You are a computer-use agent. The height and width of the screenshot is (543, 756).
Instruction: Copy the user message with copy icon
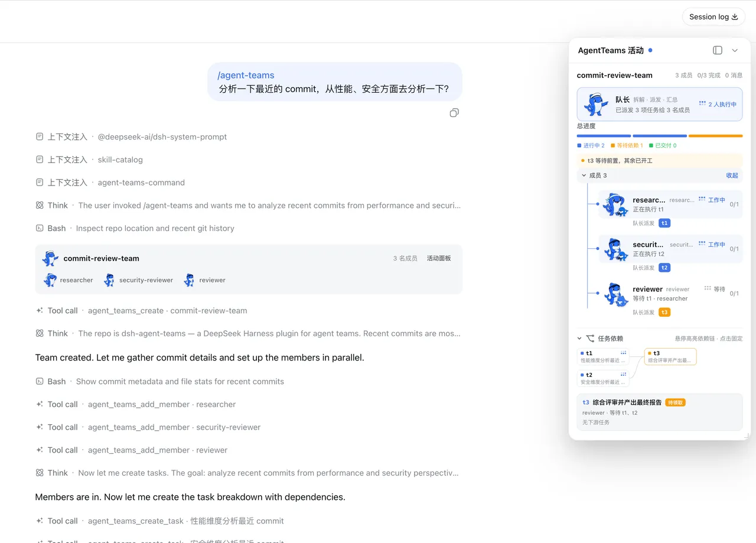(454, 113)
